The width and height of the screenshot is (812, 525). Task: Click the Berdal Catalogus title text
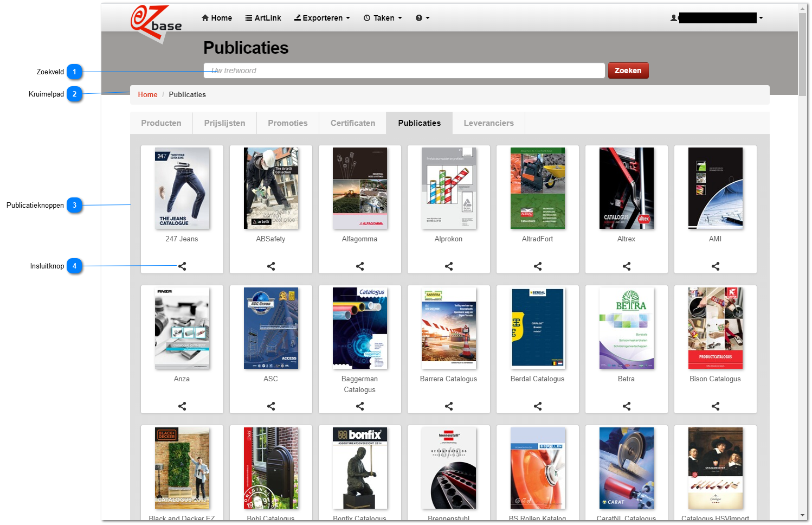pyautogui.click(x=538, y=379)
